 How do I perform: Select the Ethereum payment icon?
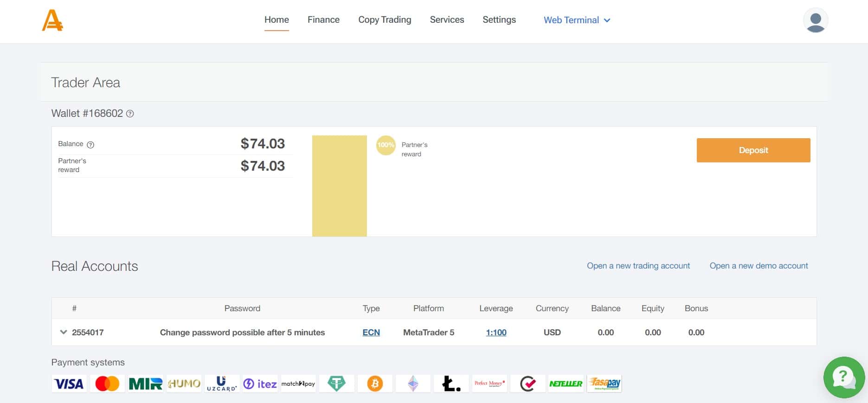coord(413,384)
